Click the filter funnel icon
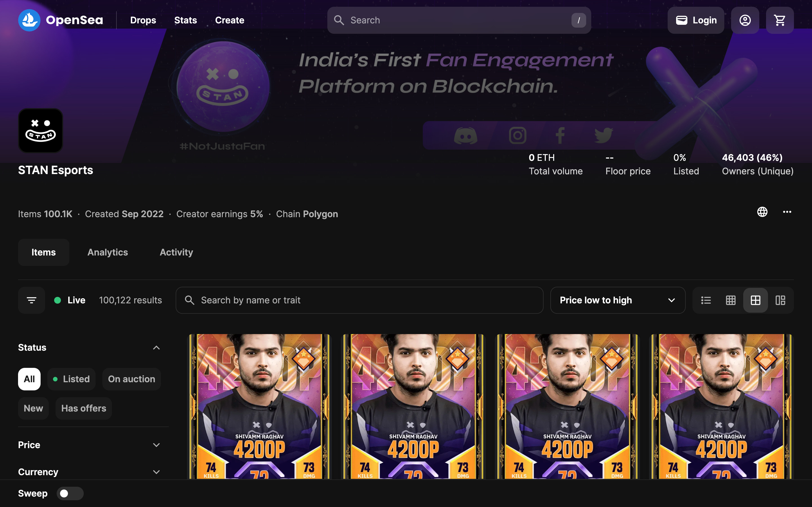The image size is (812, 507). tap(32, 300)
